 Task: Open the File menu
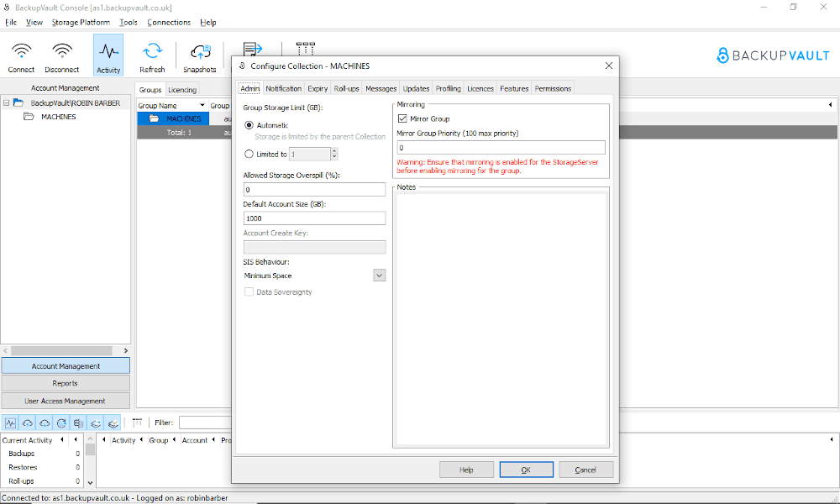[11, 23]
